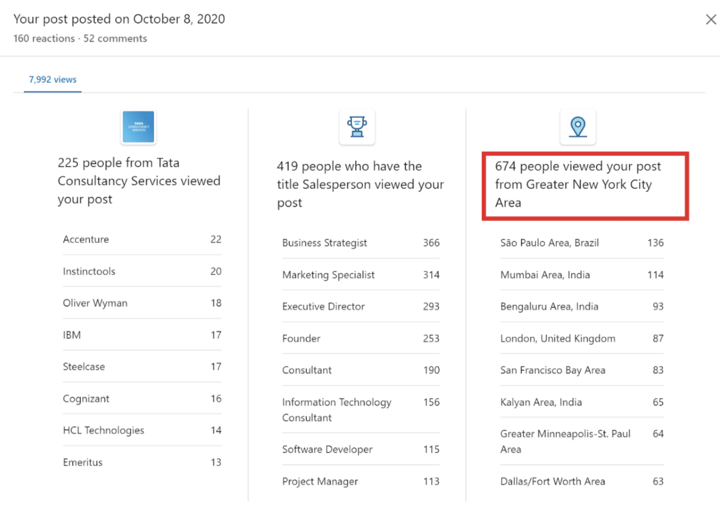This screenshot has height=512, width=720.
Task: Select the 7,992 views tab
Action: (x=53, y=79)
